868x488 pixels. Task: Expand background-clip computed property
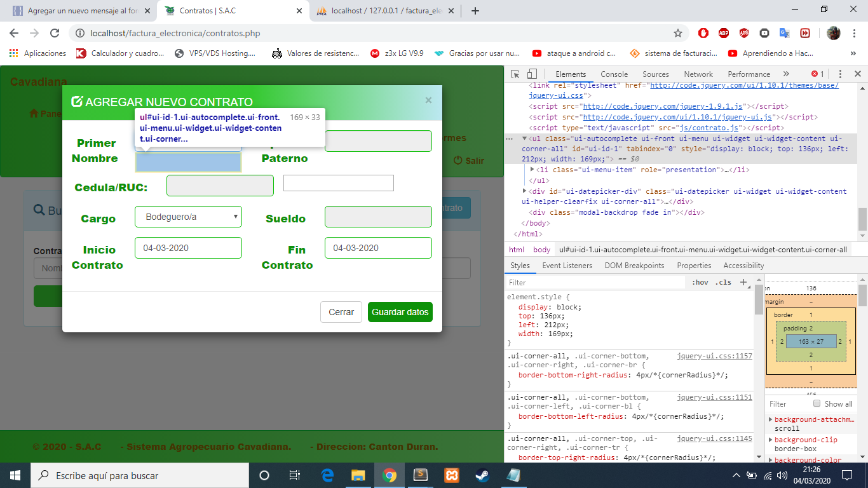(x=771, y=440)
